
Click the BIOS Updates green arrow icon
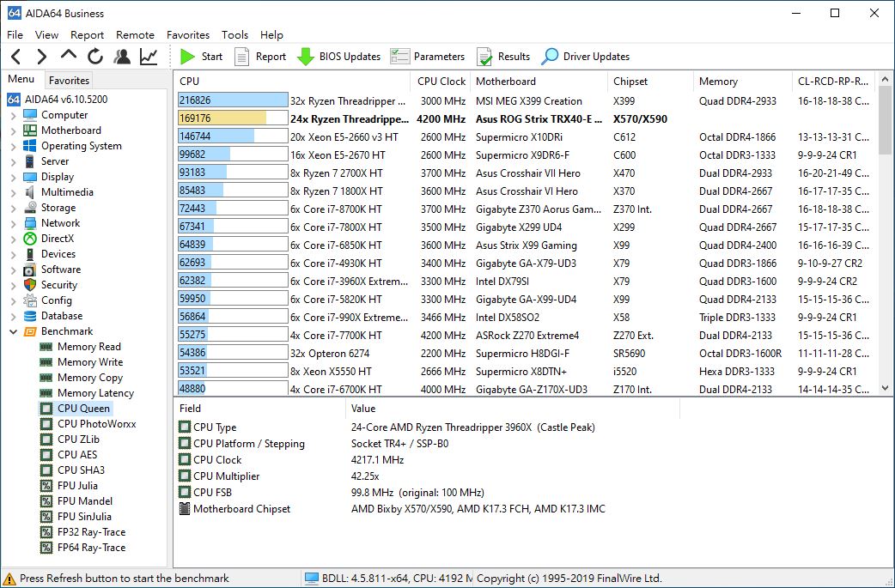pyautogui.click(x=306, y=57)
